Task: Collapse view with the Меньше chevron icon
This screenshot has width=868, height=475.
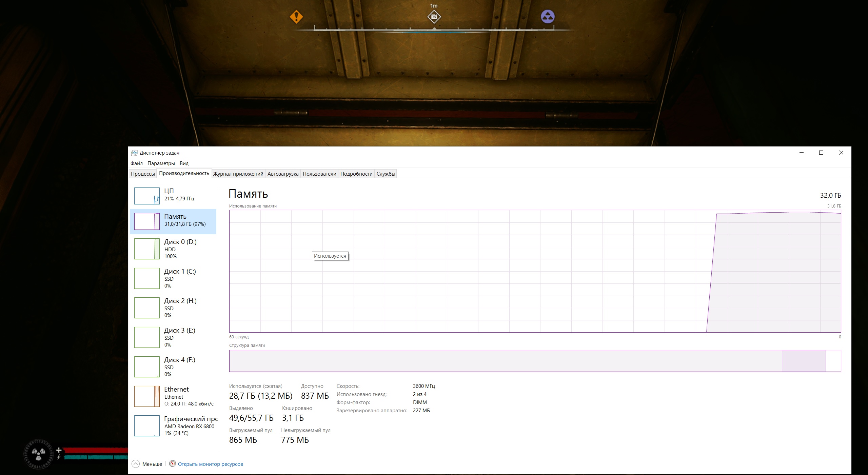Action: click(x=136, y=464)
